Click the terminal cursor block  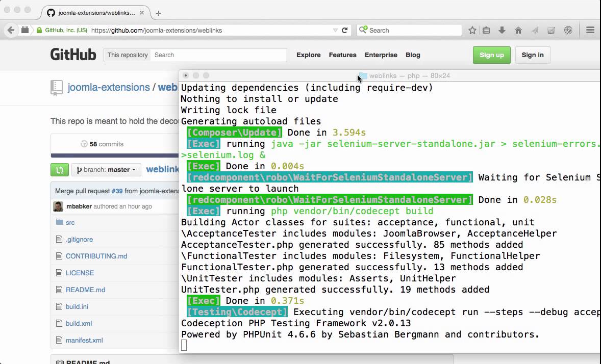[184, 345]
